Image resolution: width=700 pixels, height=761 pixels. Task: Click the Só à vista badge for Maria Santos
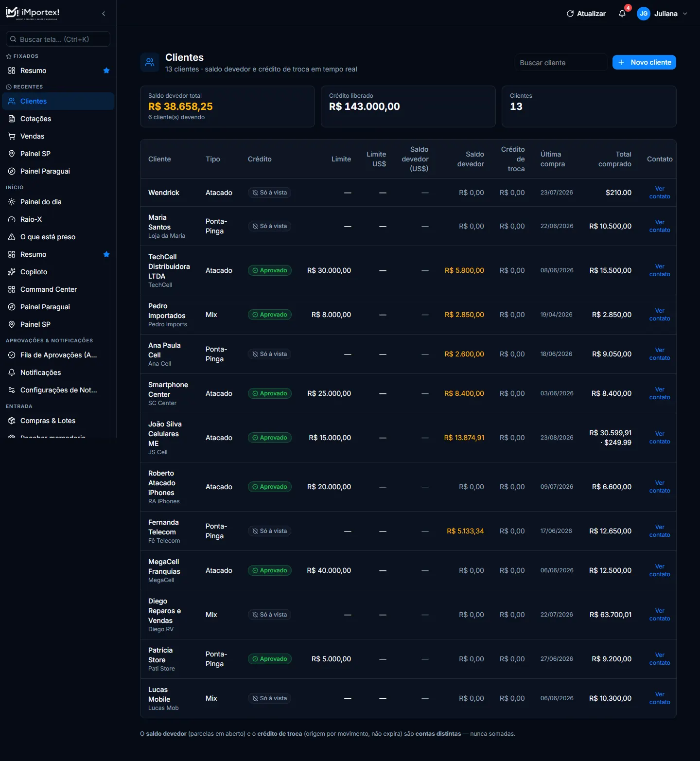269,226
